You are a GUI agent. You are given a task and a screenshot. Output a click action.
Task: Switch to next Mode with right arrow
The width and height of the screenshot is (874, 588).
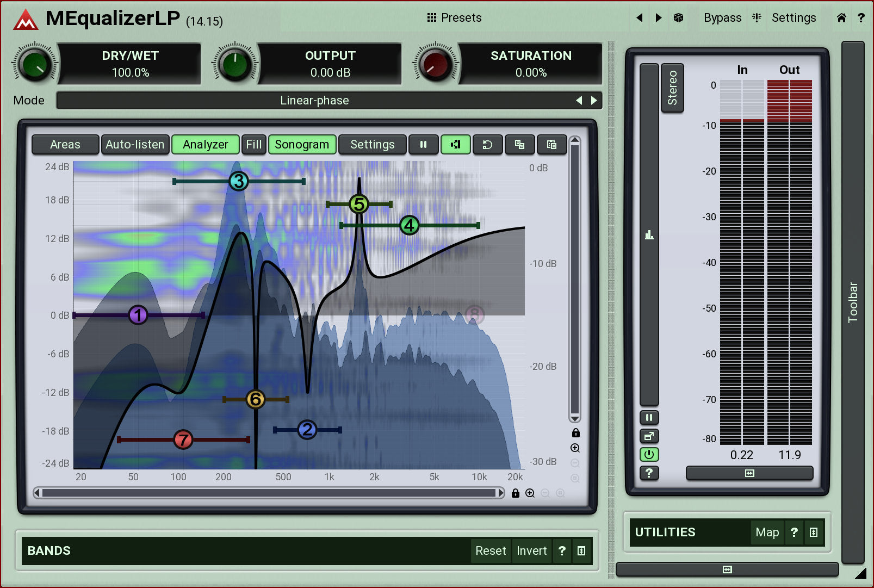tap(594, 101)
